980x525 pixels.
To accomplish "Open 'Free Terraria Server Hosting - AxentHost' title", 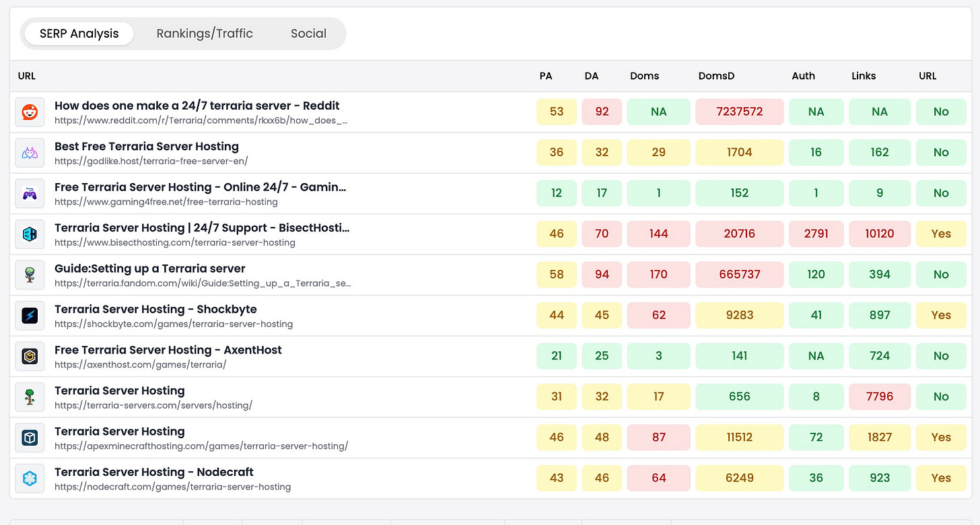I will pos(168,350).
